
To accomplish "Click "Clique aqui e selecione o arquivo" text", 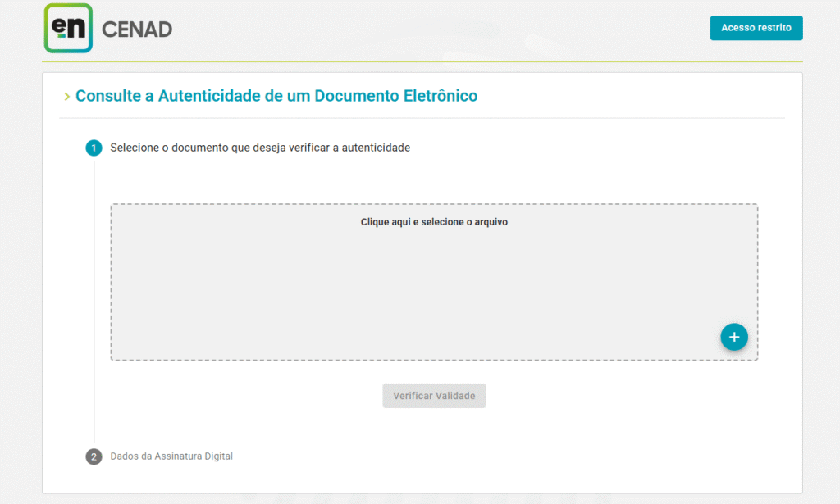I will tap(434, 222).
